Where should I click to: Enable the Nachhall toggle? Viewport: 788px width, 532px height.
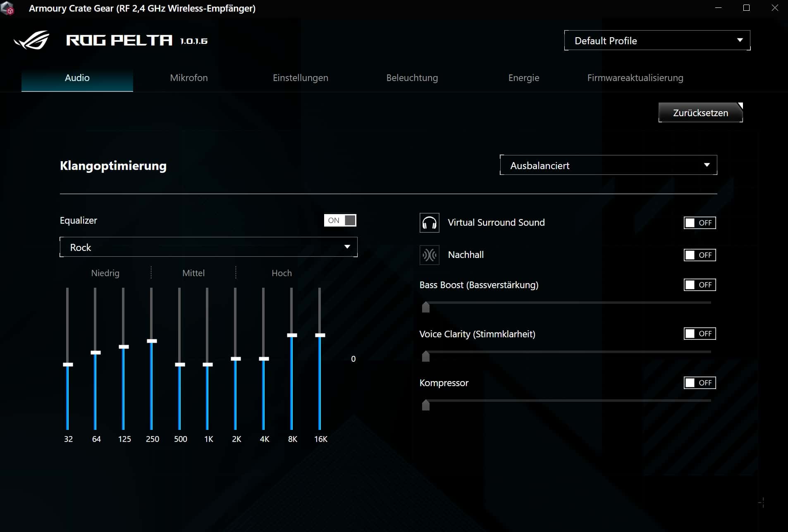(700, 255)
